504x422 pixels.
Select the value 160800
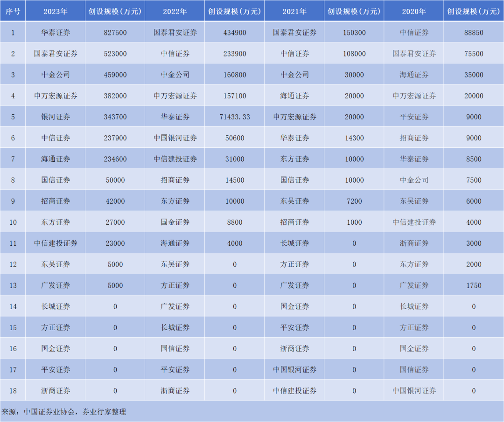pos(235,75)
